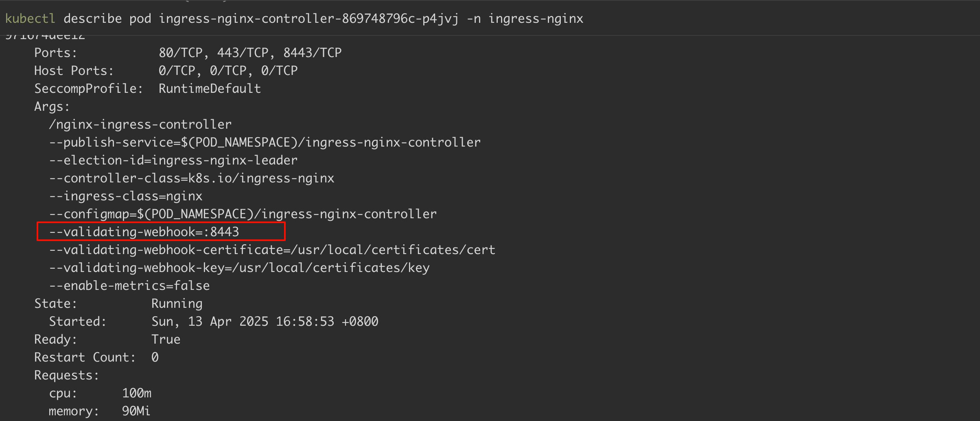Click the --ingress-class=nginx argument
The height and width of the screenshot is (421, 980).
125,196
